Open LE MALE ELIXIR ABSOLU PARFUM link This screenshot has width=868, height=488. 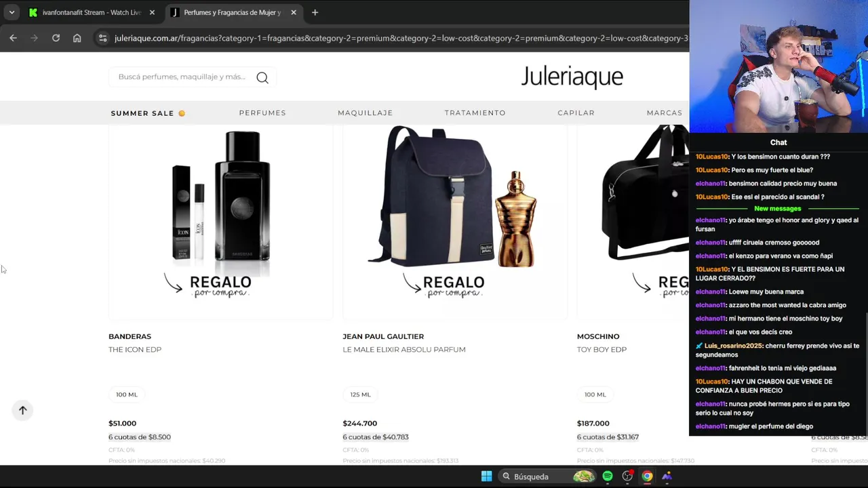(404, 350)
